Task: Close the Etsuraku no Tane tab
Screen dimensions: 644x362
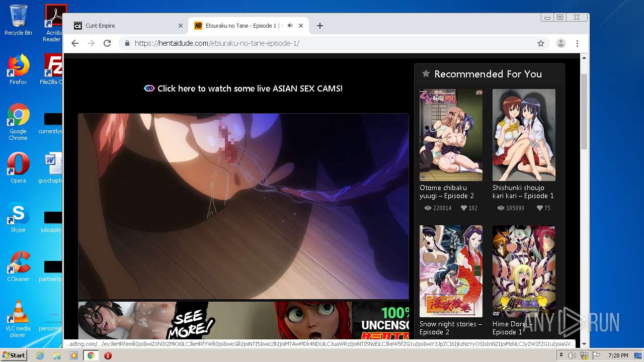Action: [x=301, y=26]
